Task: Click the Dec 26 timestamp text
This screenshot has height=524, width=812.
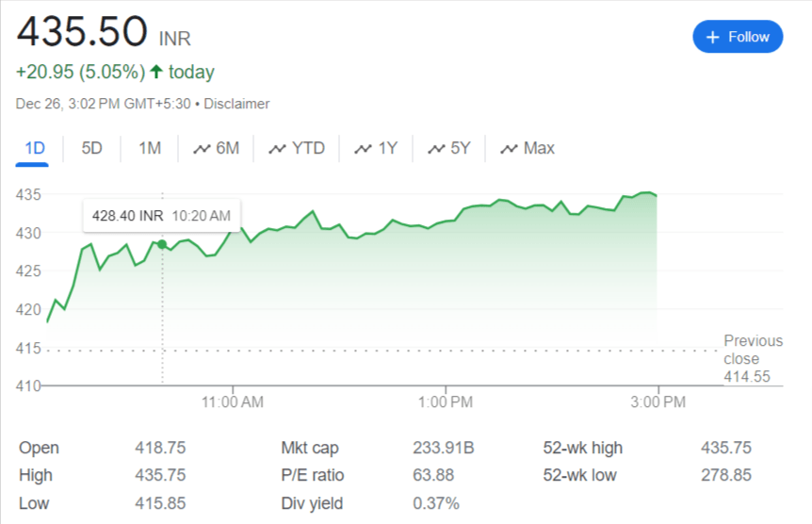Action: (x=103, y=104)
